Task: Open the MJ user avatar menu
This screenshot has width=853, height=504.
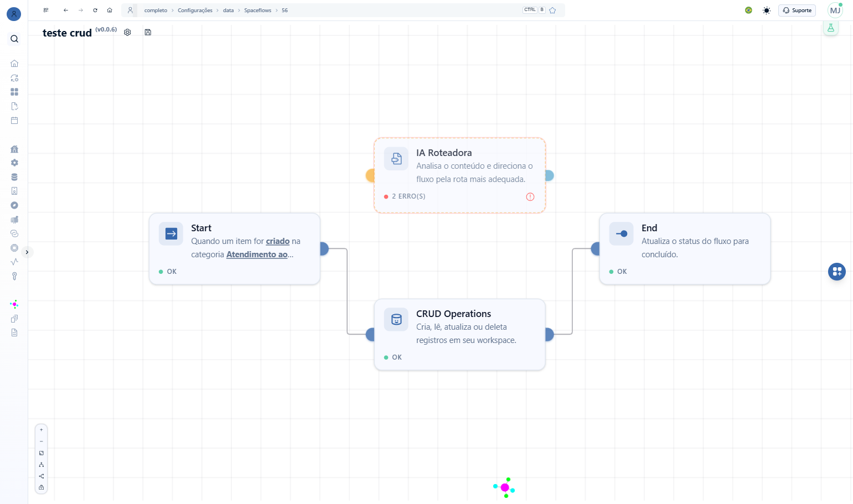Action: click(x=835, y=10)
